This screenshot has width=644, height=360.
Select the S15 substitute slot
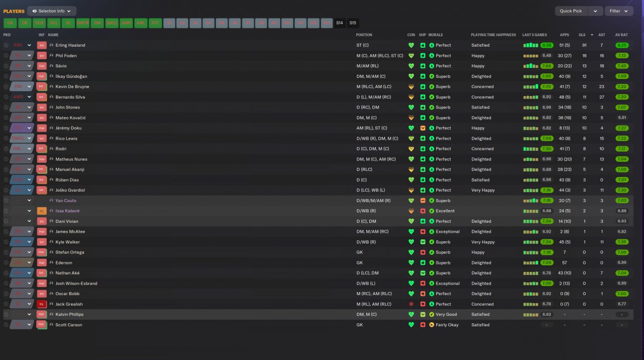pos(353,23)
